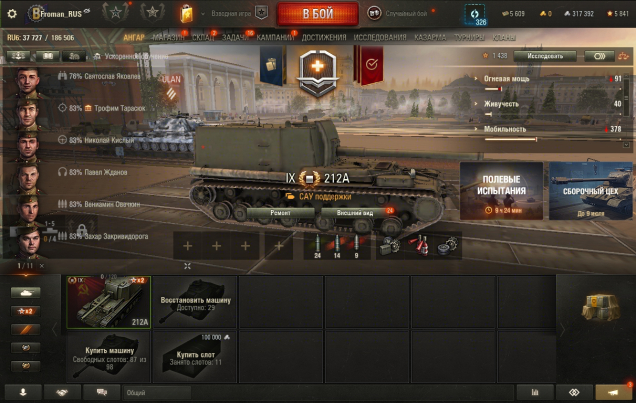Click the Ремонт button

280,212
